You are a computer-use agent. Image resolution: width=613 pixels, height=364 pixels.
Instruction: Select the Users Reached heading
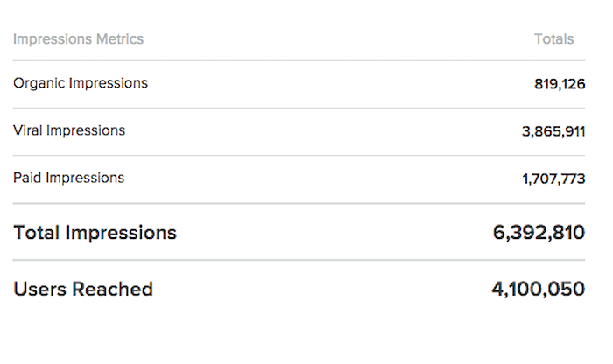tap(83, 290)
